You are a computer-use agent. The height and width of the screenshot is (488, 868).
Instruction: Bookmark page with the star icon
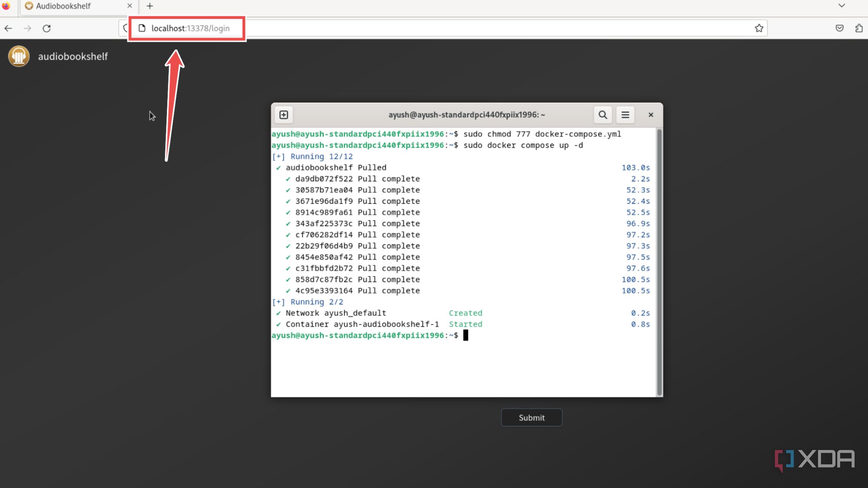759,28
